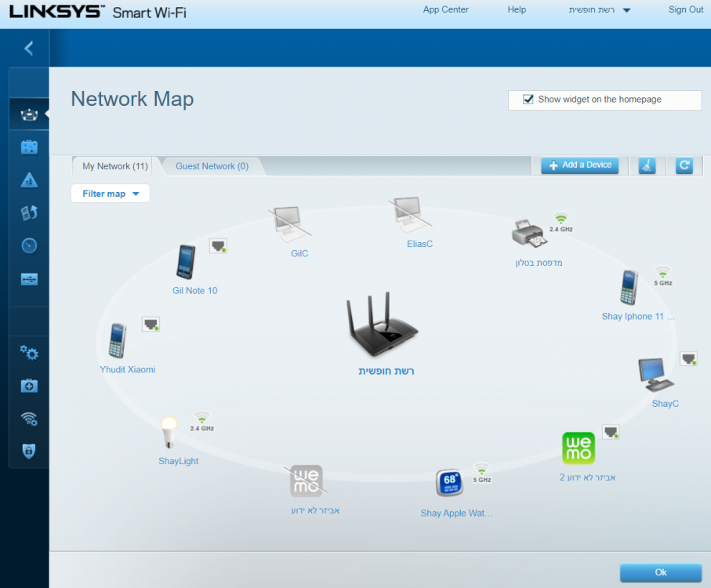This screenshot has height=588, width=711.
Task: Open Media Prioritization sidebar icon
Action: tap(29, 212)
